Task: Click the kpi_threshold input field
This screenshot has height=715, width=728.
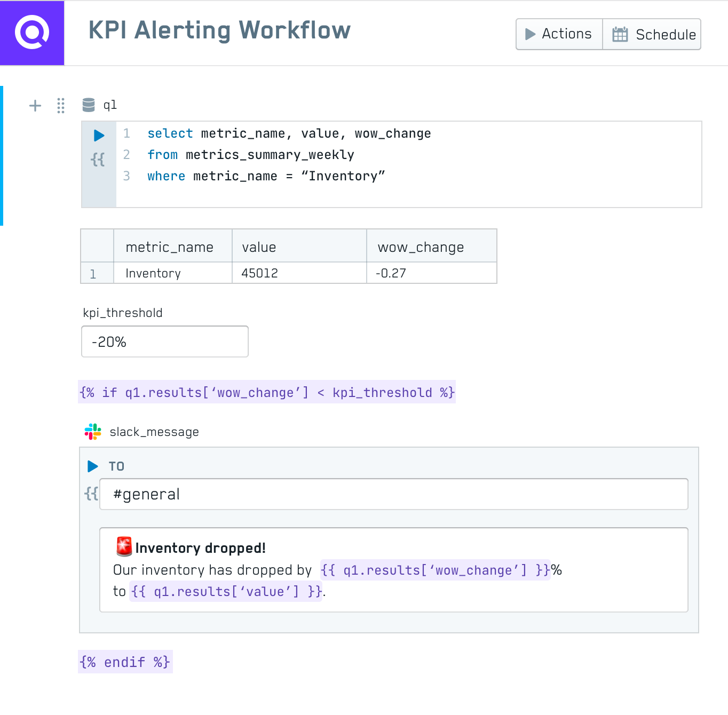Action: pos(165,341)
